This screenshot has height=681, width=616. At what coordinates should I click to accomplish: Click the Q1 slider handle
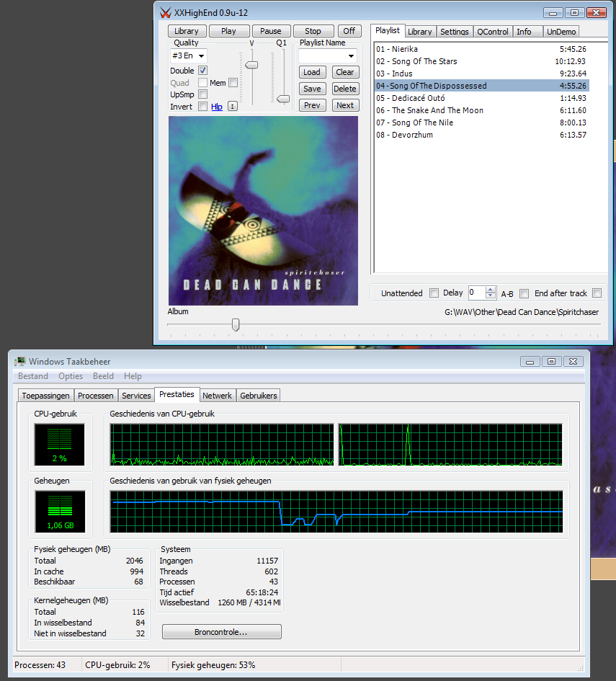[x=283, y=99]
